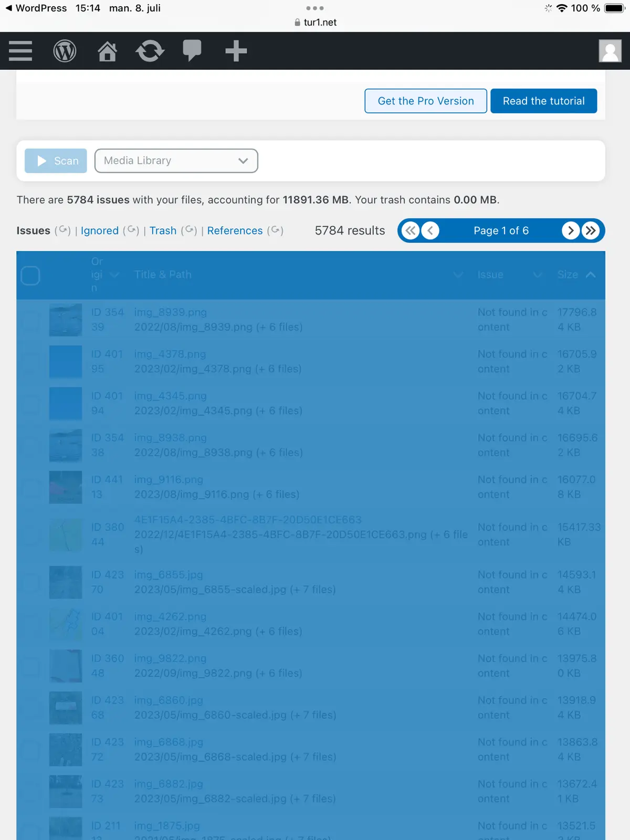Screen dimensions: 630x840
Task: Open the Origin column filter chevron
Action: 114,275
